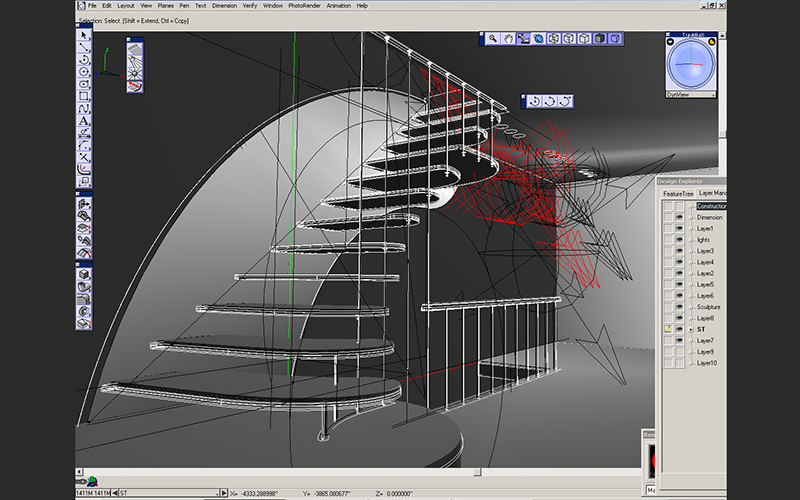Open the Planes menu
The image size is (800, 500).
pos(165,5)
